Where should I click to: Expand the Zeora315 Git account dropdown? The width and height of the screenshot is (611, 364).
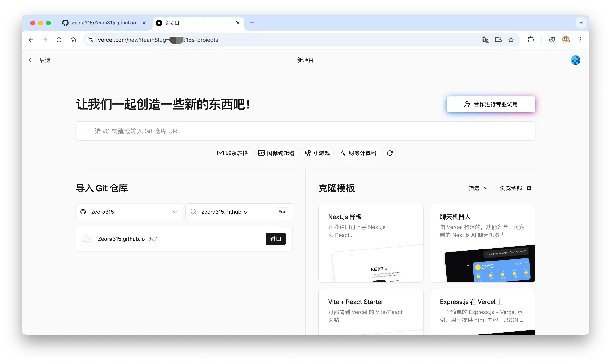pos(129,212)
